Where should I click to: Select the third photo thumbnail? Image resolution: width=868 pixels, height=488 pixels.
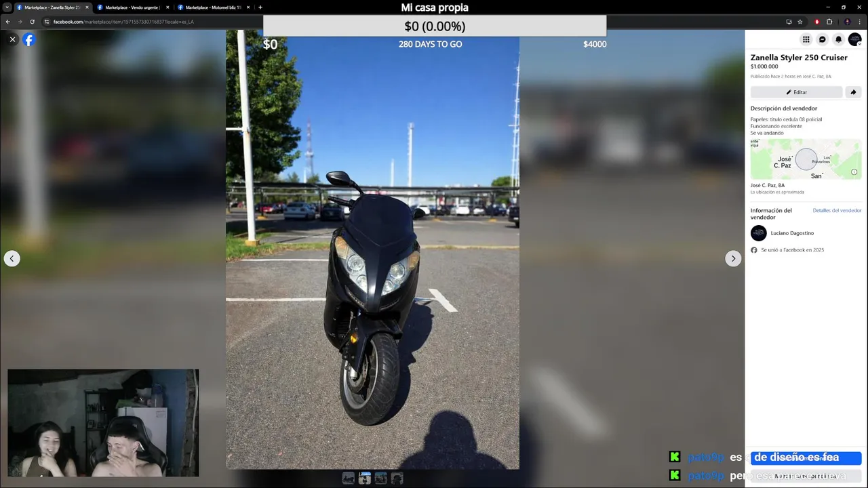pyautogui.click(x=381, y=478)
